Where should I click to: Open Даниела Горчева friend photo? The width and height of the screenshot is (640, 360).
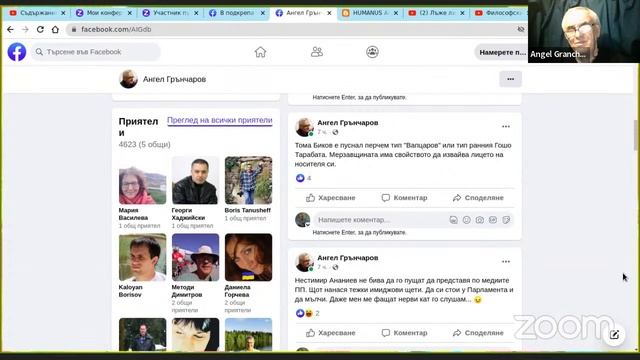tap(248, 257)
